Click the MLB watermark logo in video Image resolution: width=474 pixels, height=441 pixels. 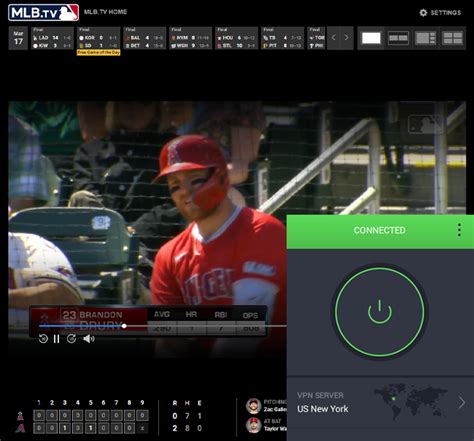click(x=425, y=124)
